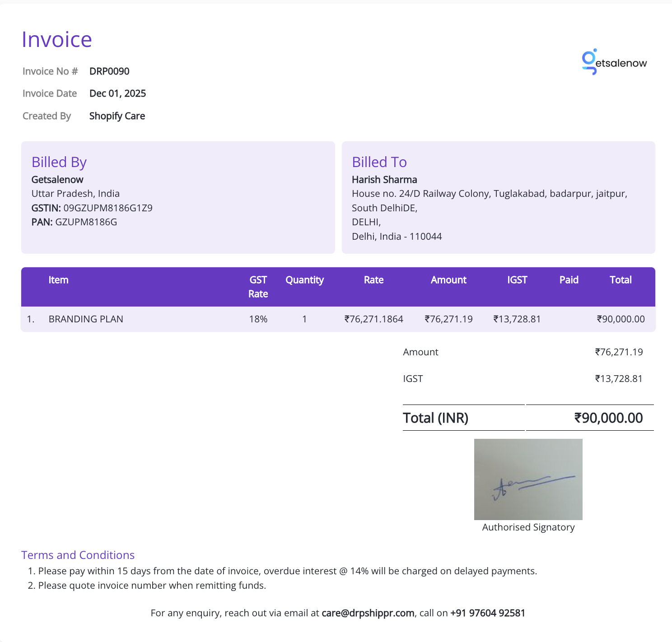672x642 pixels.
Task: Click the Item column header
Action: point(58,280)
